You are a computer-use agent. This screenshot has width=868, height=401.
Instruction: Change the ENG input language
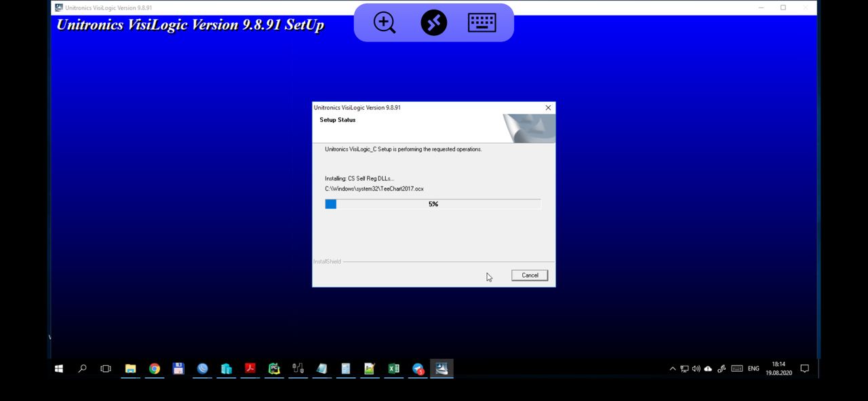(753, 368)
